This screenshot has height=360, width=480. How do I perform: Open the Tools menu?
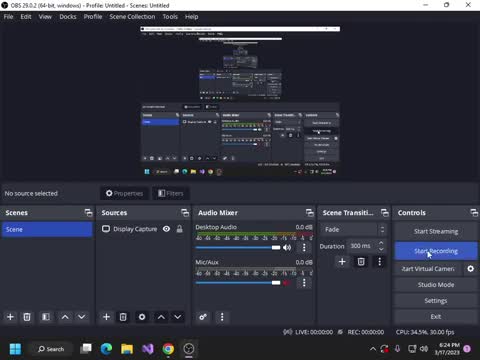point(170,17)
